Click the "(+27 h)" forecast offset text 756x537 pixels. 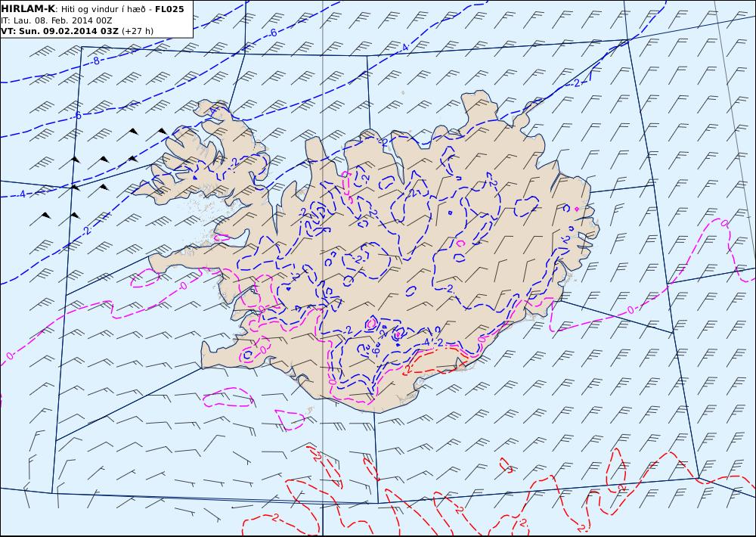(x=138, y=31)
